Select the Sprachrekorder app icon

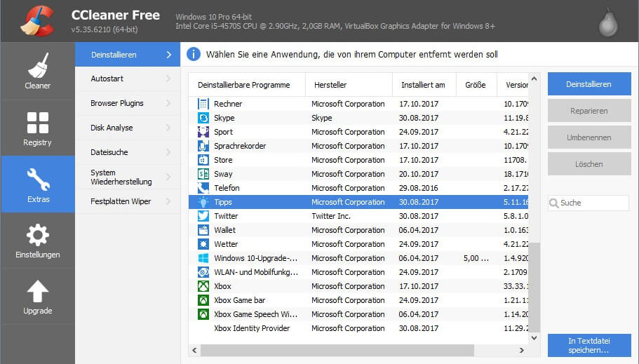tap(203, 146)
